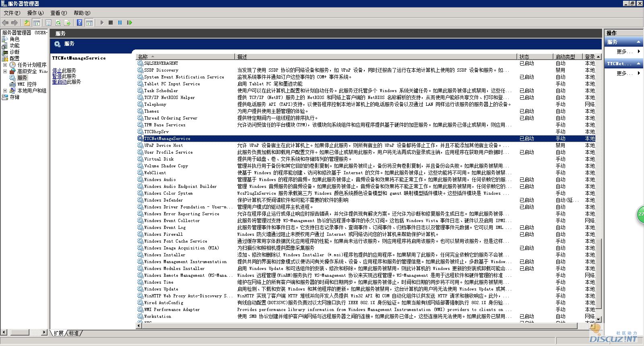Click the Workstation service gear icon

pyautogui.click(x=140, y=316)
